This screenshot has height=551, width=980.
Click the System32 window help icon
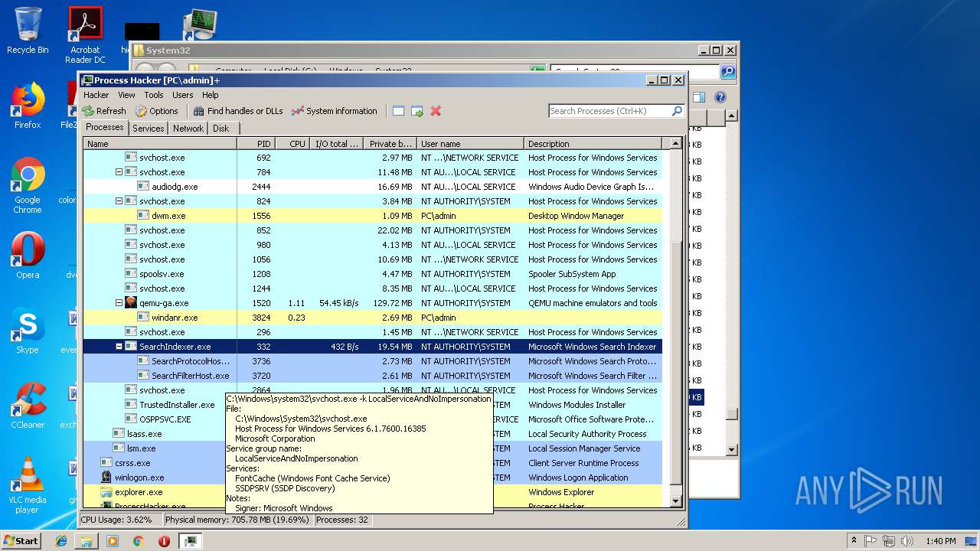(x=720, y=97)
